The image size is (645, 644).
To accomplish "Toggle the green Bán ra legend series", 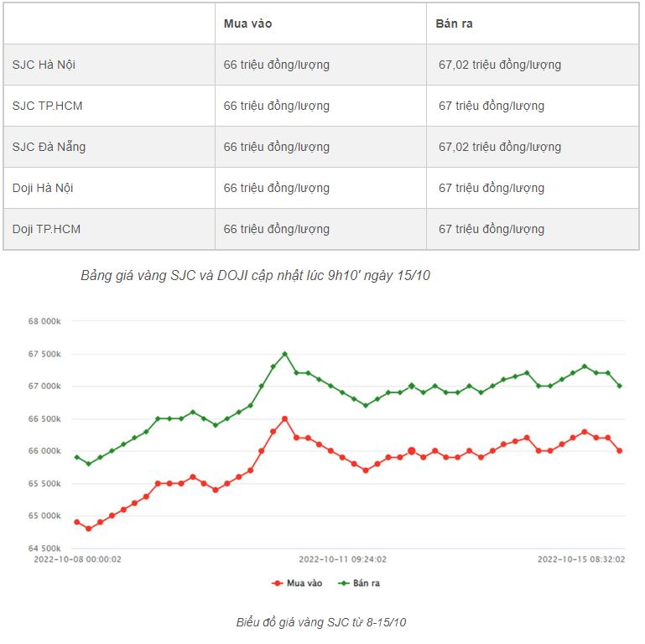I will click(x=364, y=583).
